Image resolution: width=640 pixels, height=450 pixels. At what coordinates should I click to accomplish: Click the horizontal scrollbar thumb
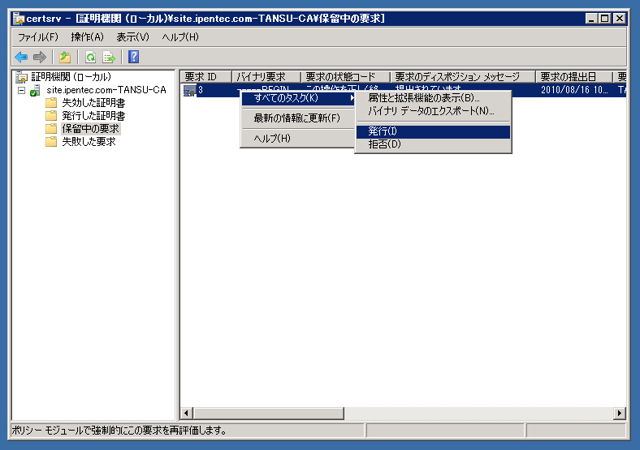coord(269,413)
